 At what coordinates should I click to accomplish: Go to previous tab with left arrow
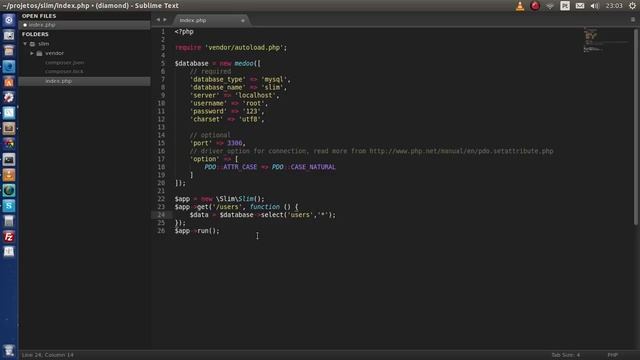(158, 20)
